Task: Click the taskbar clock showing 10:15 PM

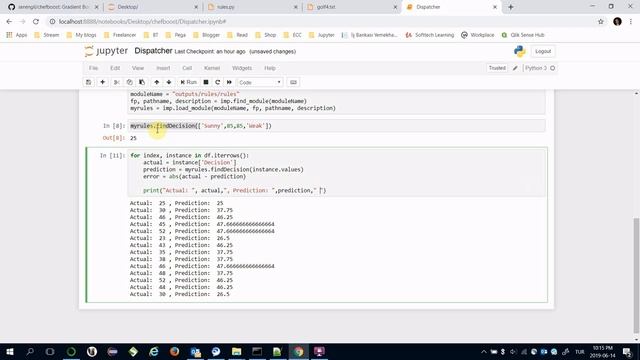Action: pyautogui.click(x=602, y=351)
